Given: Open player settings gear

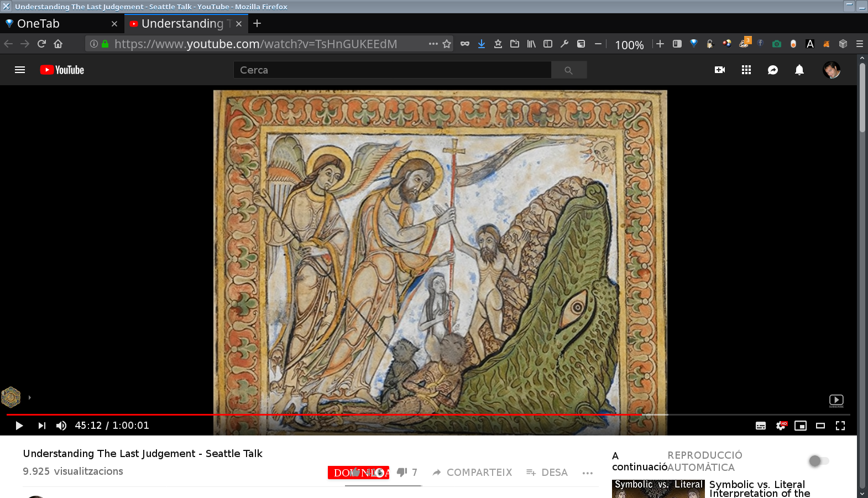Looking at the screenshot, I should (x=781, y=426).
